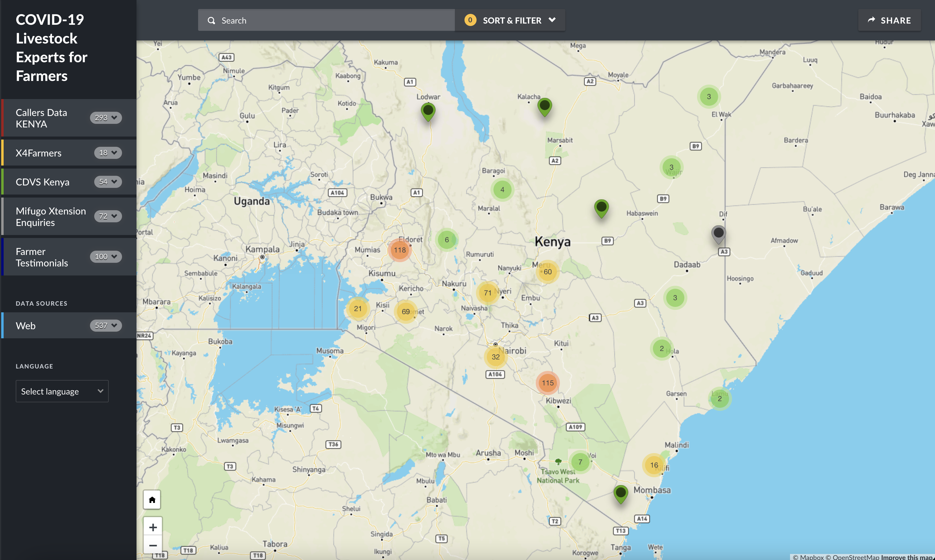Select the Callers Data KENYA layer
The height and width of the screenshot is (560, 935).
(x=41, y=118)
